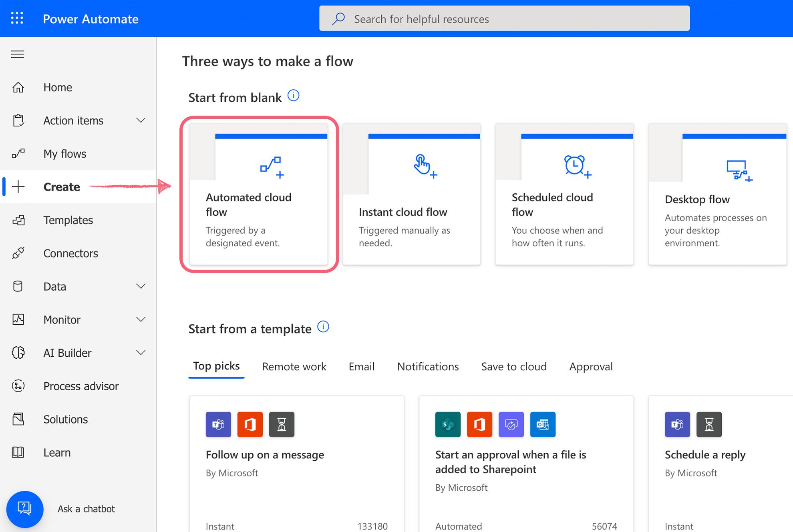Click info icon beside Start from blank
Screen dimensions: 793x532
pyautogui.click(x=294, y=96)
